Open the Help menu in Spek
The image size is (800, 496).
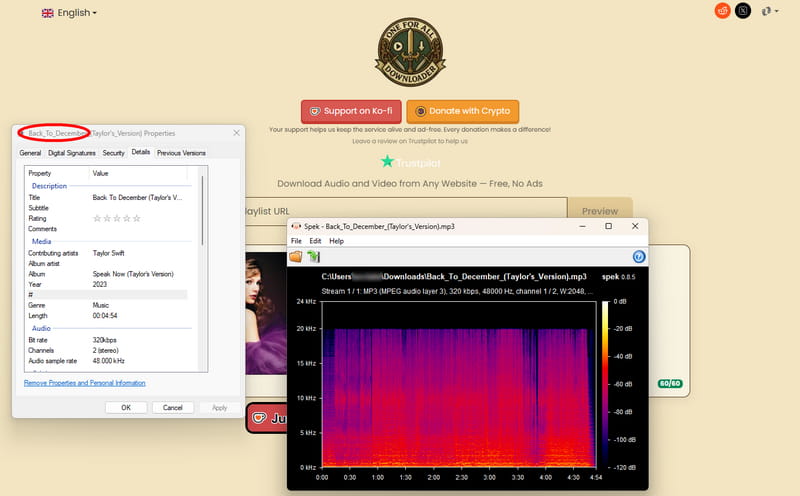click(x=336, y=241)
